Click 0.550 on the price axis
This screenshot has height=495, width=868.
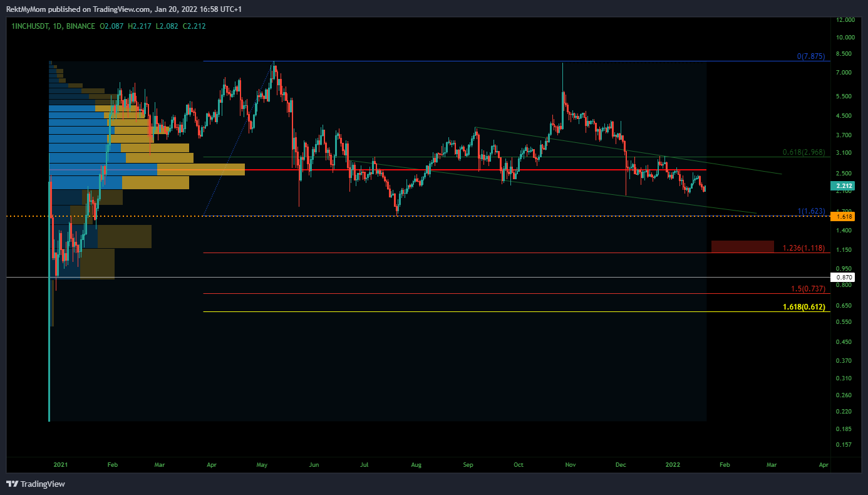(x=845, y=322)
